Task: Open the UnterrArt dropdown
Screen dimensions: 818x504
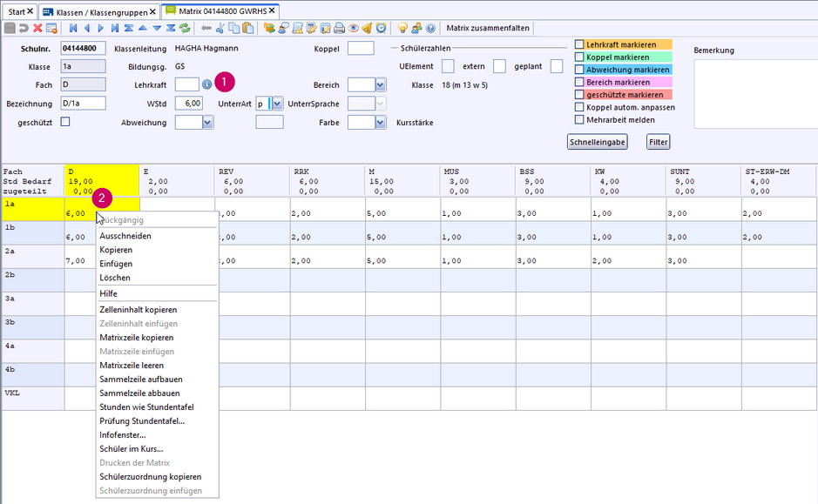Action: [x=278, y=104]
